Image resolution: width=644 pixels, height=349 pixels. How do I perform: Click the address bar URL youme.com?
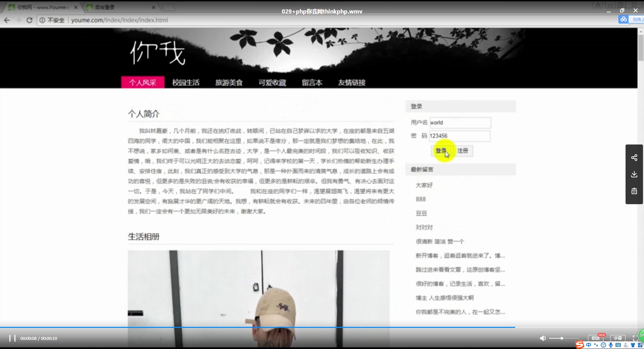[119, 20]
